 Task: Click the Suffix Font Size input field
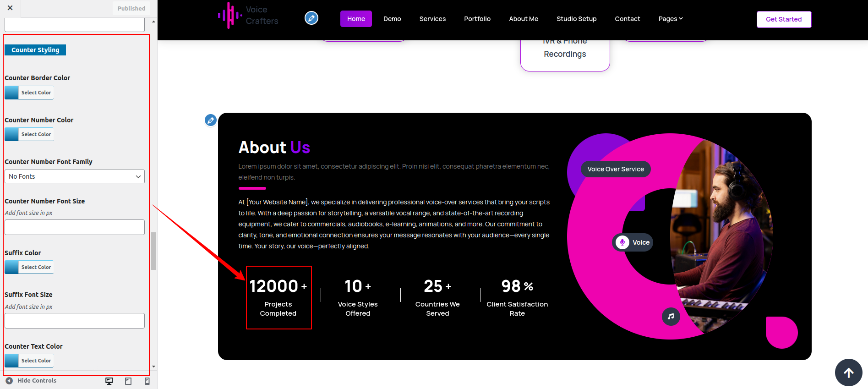pos(75,321)
